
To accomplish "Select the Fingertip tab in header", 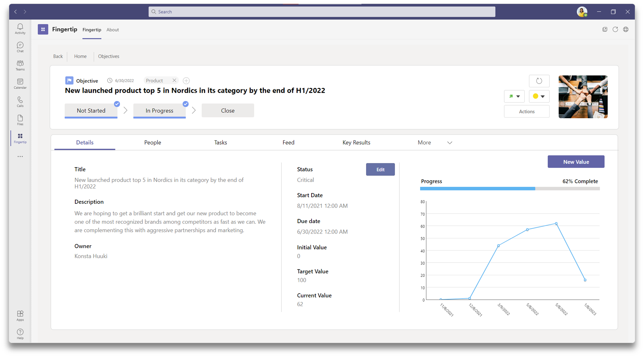I will pos(92,30).
